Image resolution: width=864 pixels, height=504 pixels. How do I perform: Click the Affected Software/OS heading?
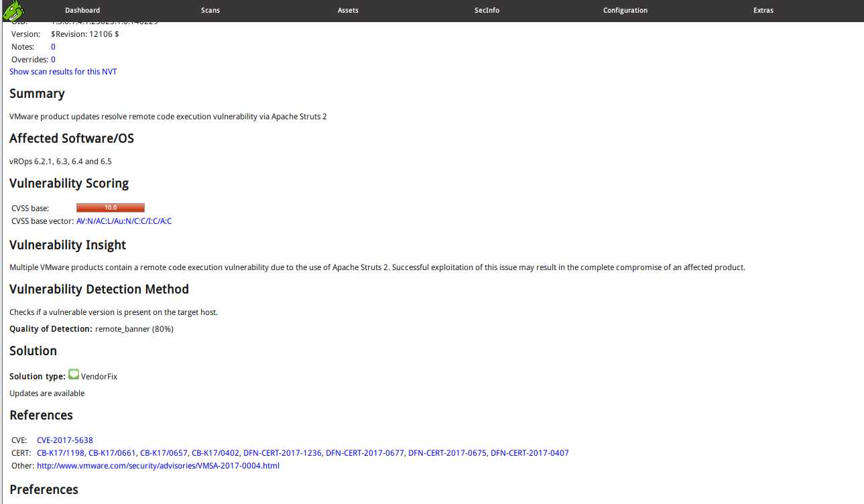coord(72,139)
